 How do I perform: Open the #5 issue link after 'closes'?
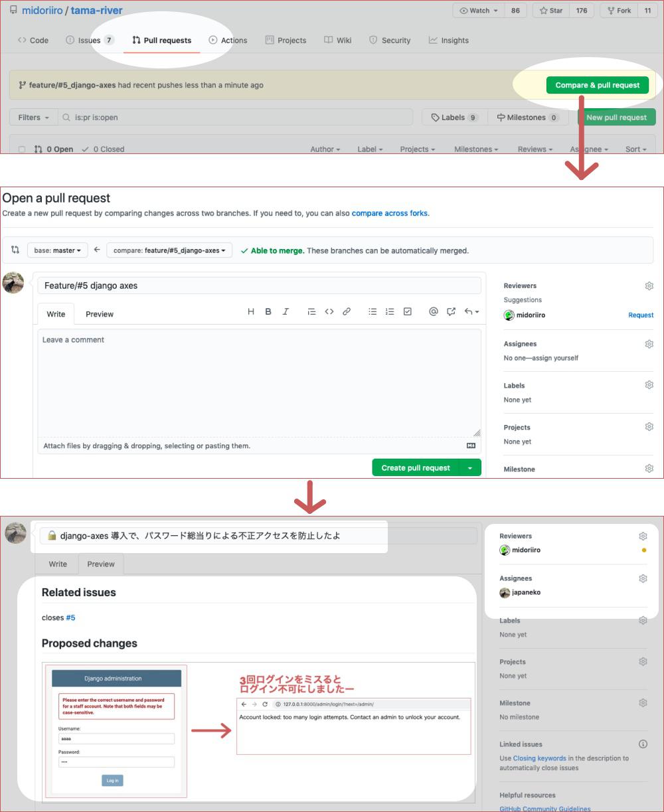pyautogui.click(x=70, y=617)
